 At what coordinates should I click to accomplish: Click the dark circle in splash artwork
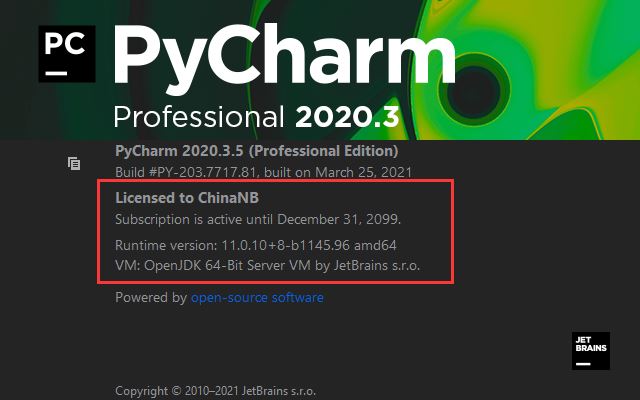[x=473, y=91]
